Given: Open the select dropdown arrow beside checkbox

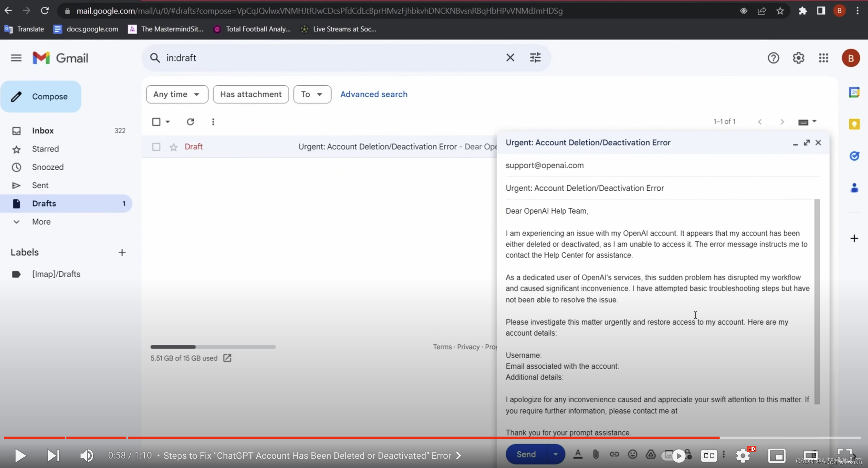Looking at the screenshot, I should [x=168, y=122].
